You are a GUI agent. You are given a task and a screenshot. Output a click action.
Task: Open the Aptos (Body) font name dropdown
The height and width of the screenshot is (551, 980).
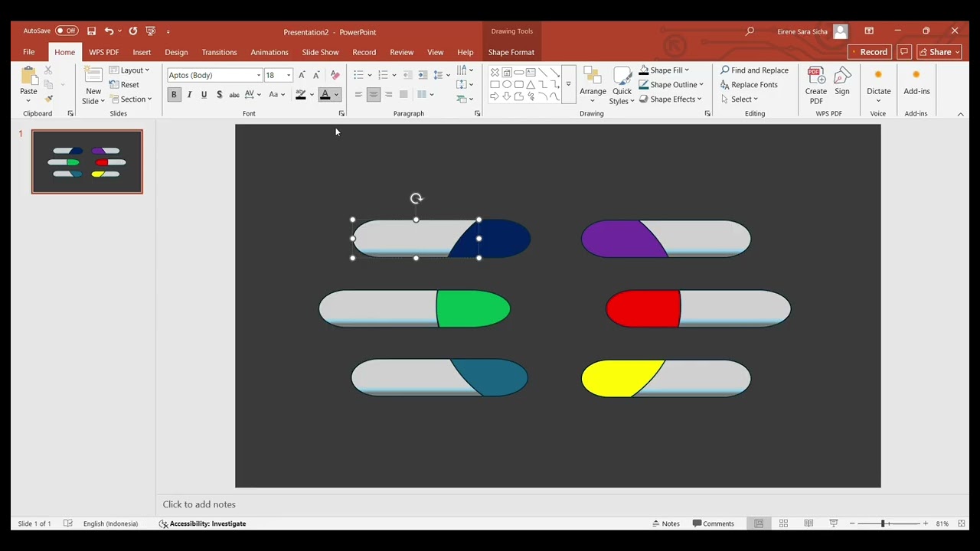(259, 75)
